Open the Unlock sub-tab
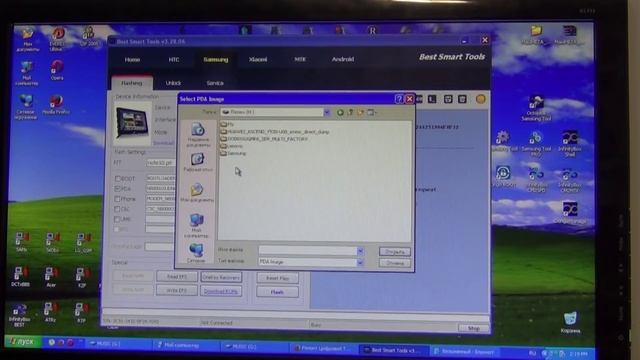Viewport: 640px width, 360px height. (x=173, y=83)
